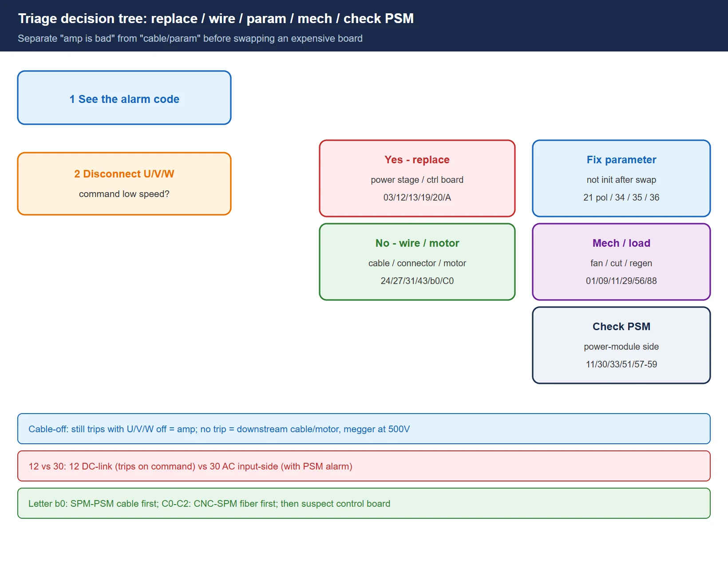Click the 'Fix parameter' heading
The image size is (728, 568).
(621, 160)
